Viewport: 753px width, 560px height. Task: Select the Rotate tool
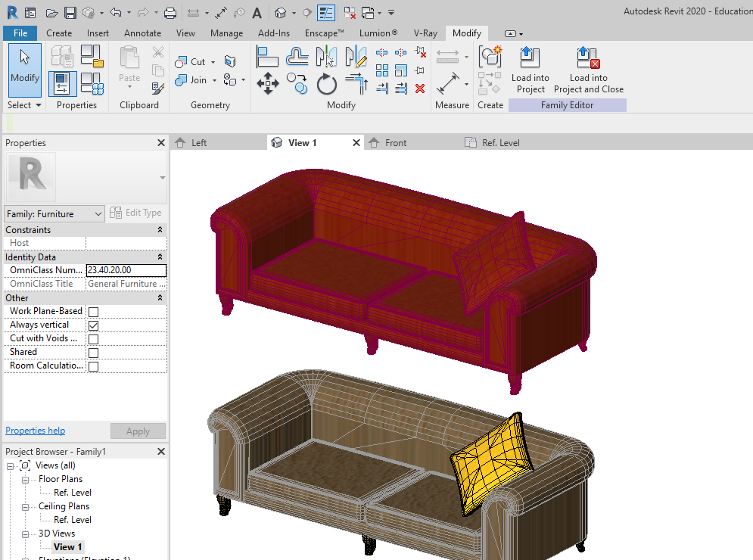(327, 84)
